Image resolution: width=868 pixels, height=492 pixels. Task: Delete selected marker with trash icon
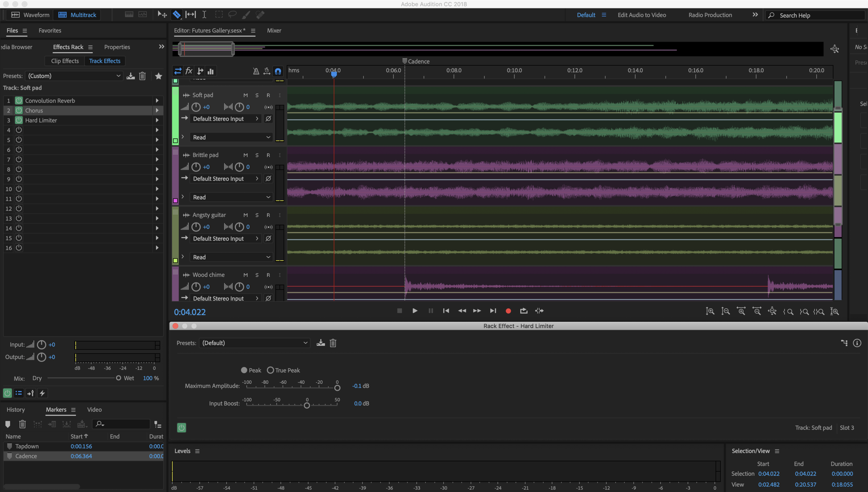pos(23,424)
